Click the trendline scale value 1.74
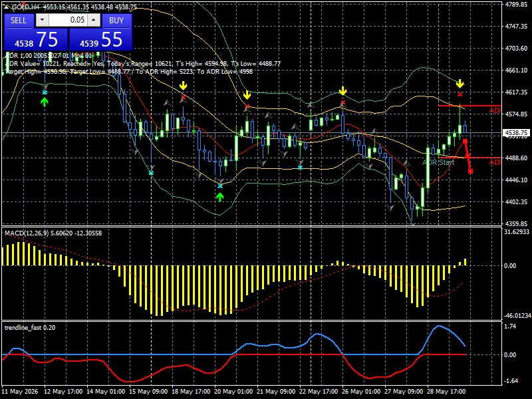The image size is (532, 399). tap(510, 326)
